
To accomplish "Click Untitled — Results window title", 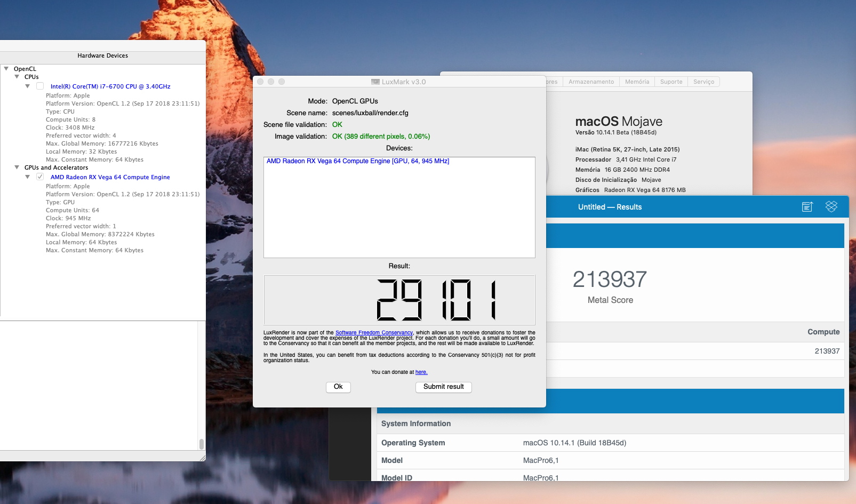I will click(610, 207).
